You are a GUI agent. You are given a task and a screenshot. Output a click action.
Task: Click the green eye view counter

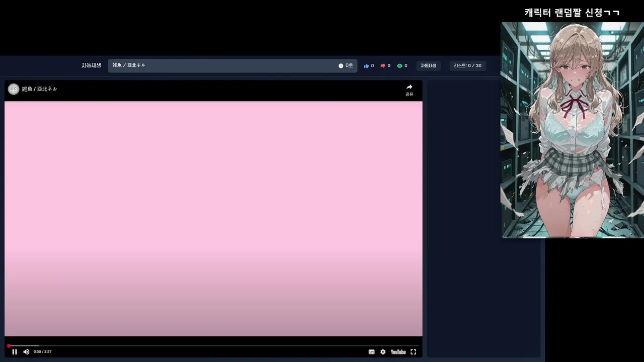pyautogui.click(x=403, y=66)
